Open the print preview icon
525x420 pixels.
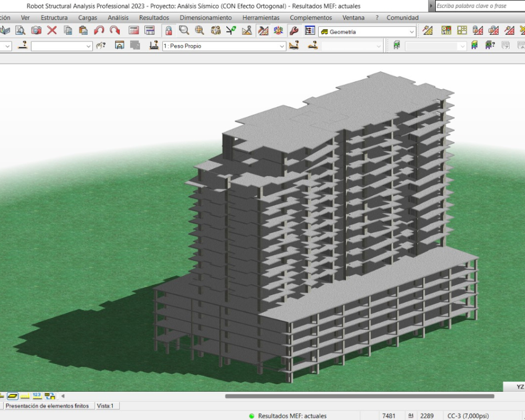20,30
